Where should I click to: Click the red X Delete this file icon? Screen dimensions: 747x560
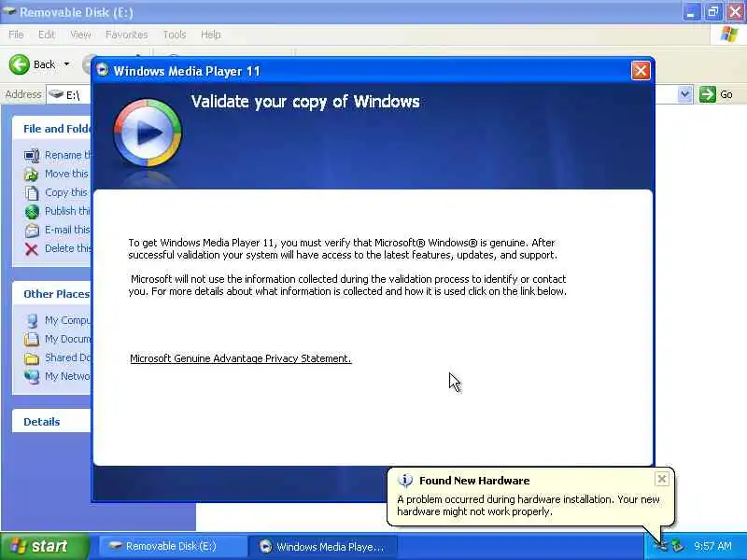point(32,249)
